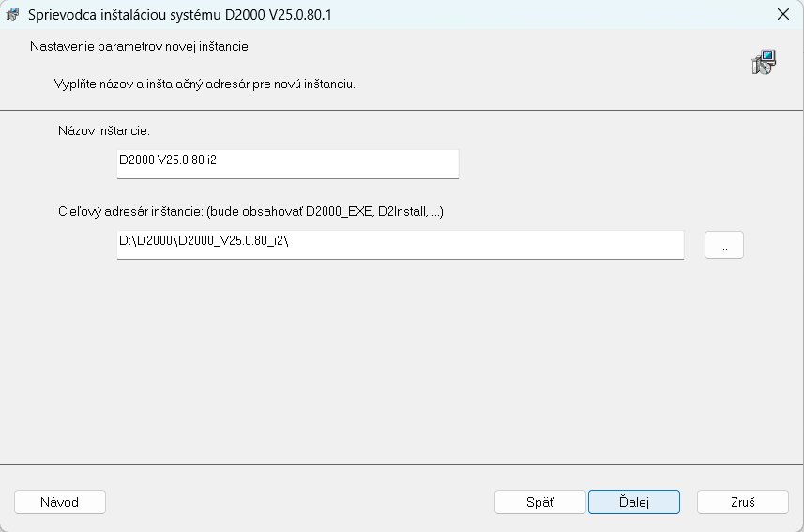804x532 pixels.
Task: Go back with the Späť button
Action: (x=539, y=502)
